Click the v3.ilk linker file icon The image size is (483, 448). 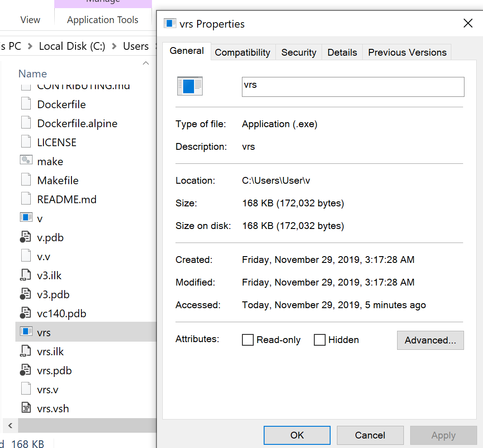click(x=26, y=275)
